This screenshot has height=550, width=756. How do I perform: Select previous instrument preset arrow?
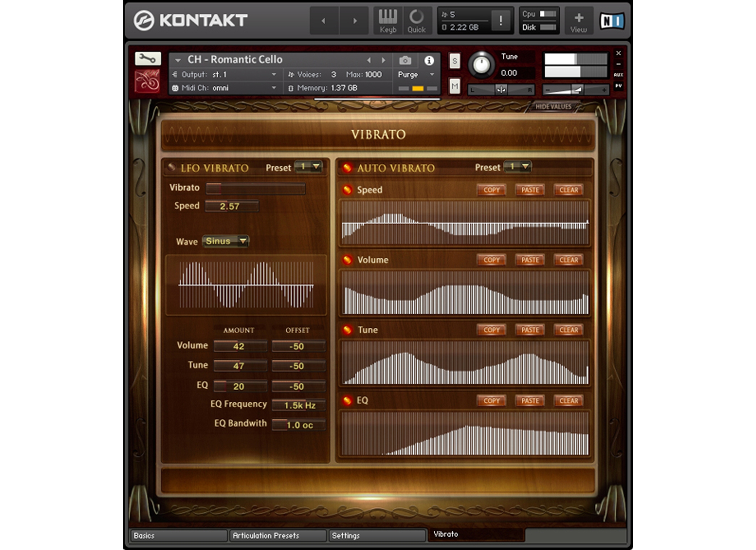(x=369, y=60)
